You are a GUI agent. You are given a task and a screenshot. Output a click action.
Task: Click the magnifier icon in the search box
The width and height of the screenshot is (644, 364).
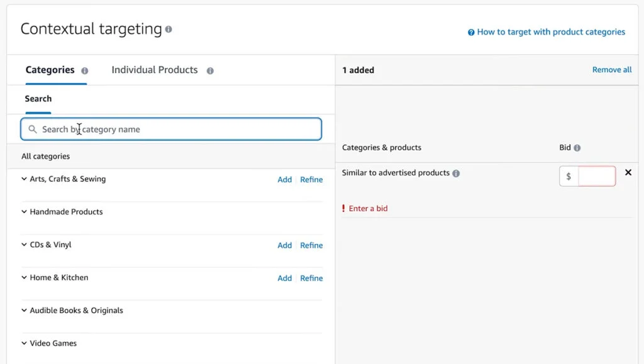click(x=33, y=129)
